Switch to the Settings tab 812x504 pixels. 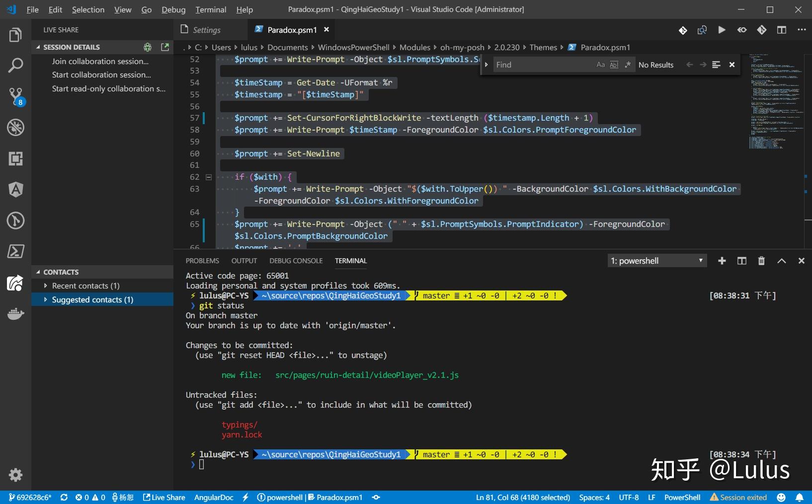click(206, 30)
